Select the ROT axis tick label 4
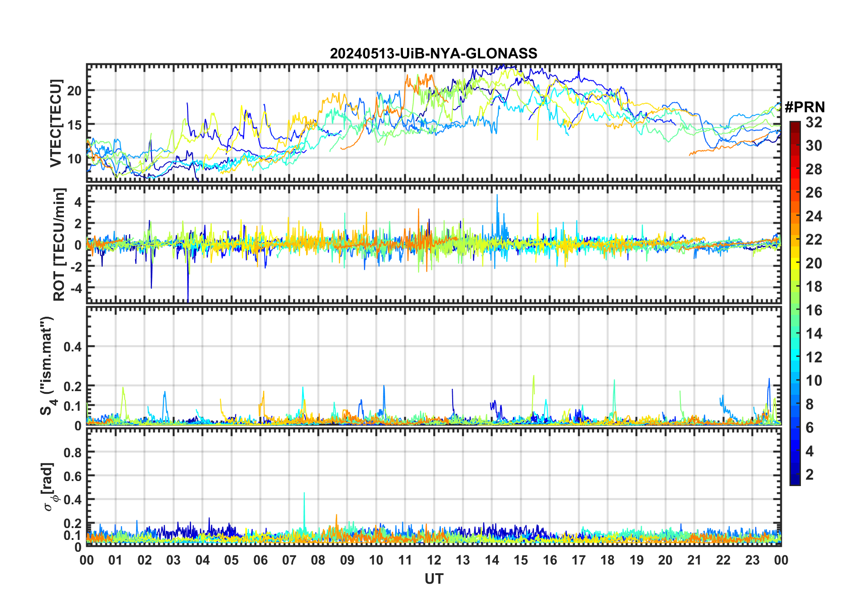The width and height of the screenshot is (868, 607). pos(78,202)
